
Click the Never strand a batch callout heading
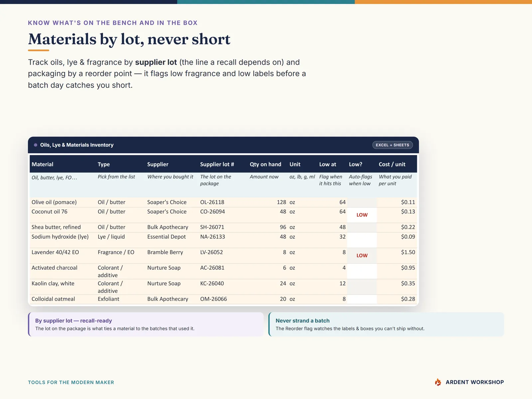303,321
